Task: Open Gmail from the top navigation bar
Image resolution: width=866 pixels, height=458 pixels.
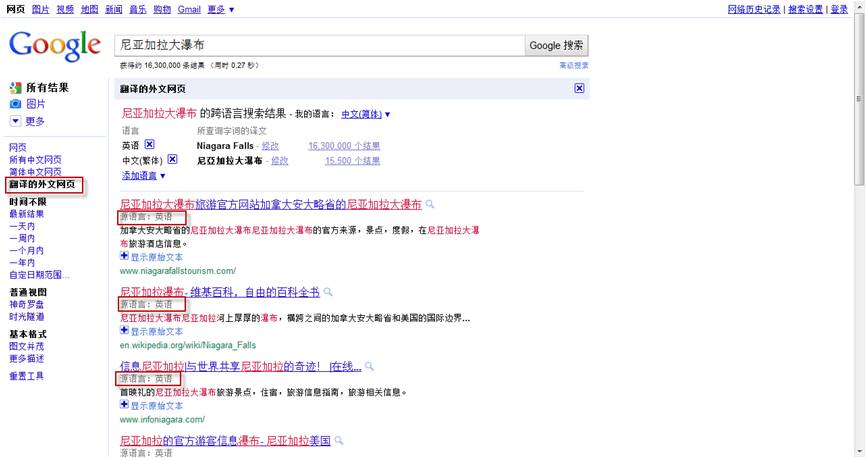Action: (189, 9)
